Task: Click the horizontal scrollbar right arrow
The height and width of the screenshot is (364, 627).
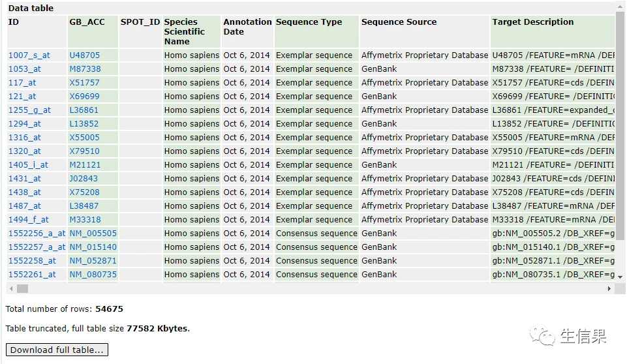Action: 609,288
